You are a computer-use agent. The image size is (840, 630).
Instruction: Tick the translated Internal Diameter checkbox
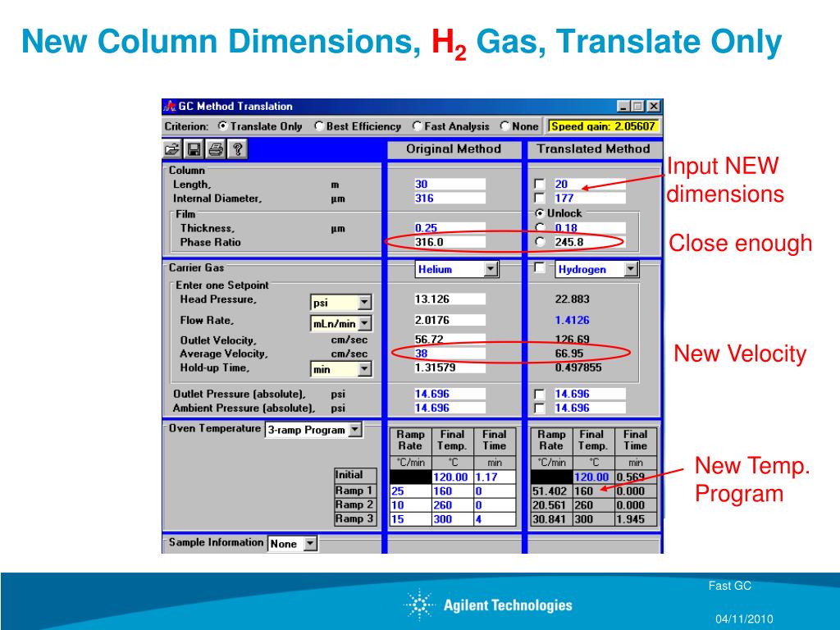click(540, 199)
